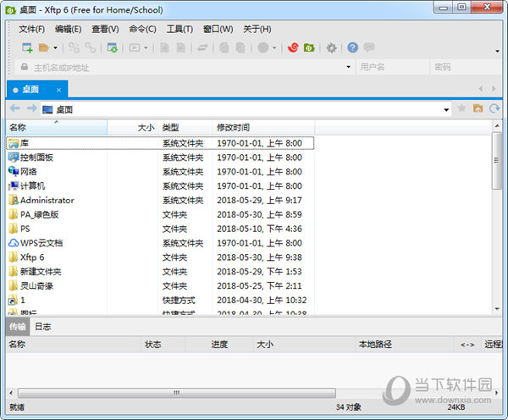Click the 进度 column header

[x=219, y=344]
